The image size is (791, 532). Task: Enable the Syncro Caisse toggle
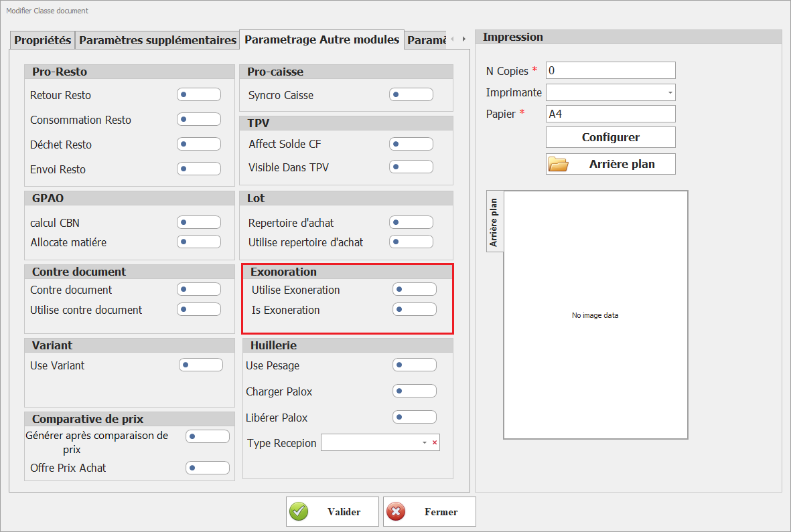[x=411, y=95]
